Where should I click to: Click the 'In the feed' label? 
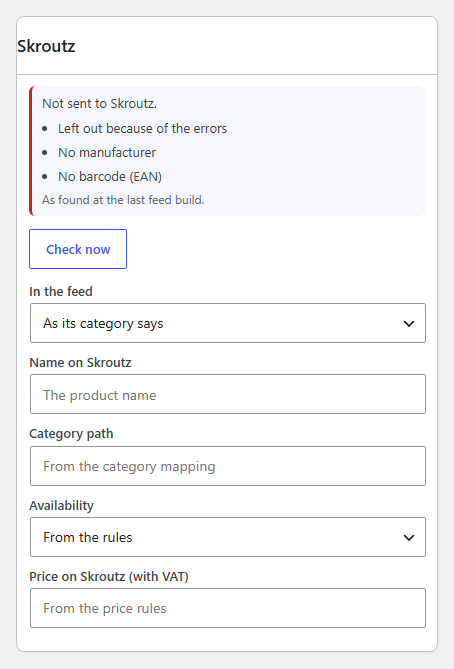[61, 291]
